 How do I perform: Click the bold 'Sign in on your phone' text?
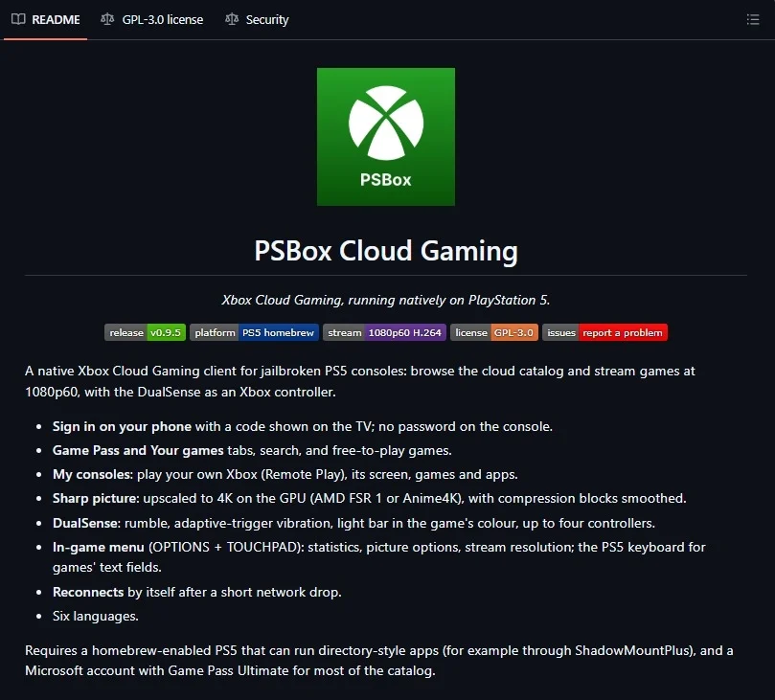(x=122, y=426)
